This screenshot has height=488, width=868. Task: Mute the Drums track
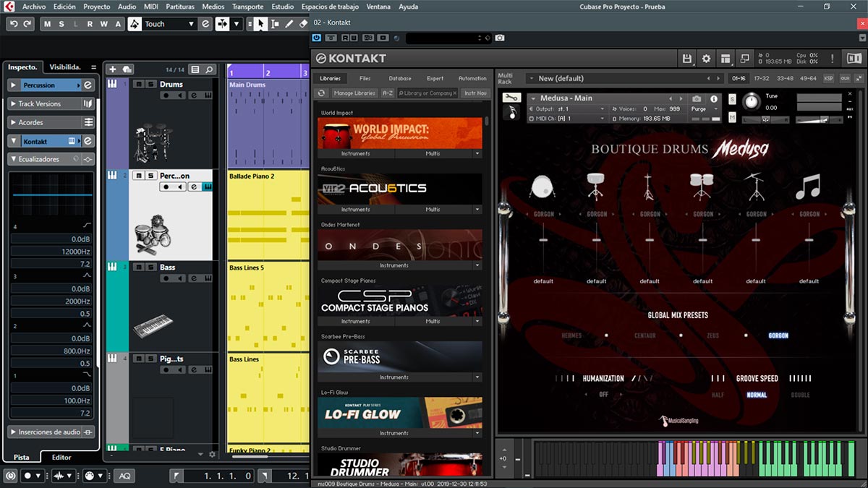(138, 84)
